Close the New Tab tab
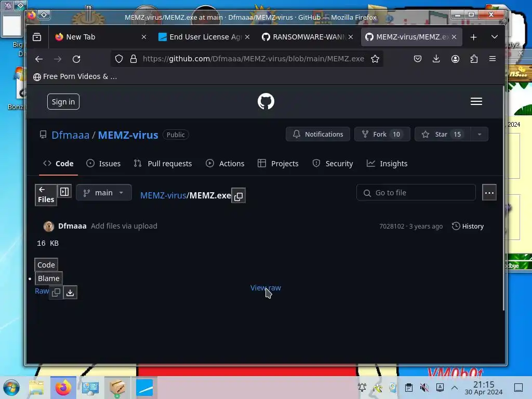 144,37
